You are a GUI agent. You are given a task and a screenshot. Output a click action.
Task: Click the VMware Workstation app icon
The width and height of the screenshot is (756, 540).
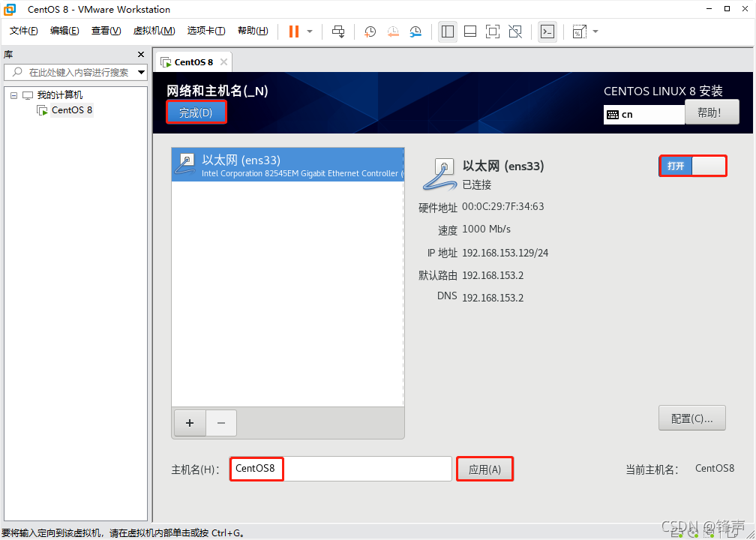click(x=10, y=9)
